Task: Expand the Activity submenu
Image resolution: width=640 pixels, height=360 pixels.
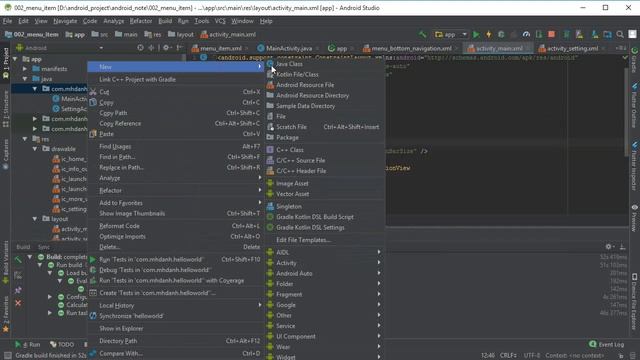Action: 325,263
